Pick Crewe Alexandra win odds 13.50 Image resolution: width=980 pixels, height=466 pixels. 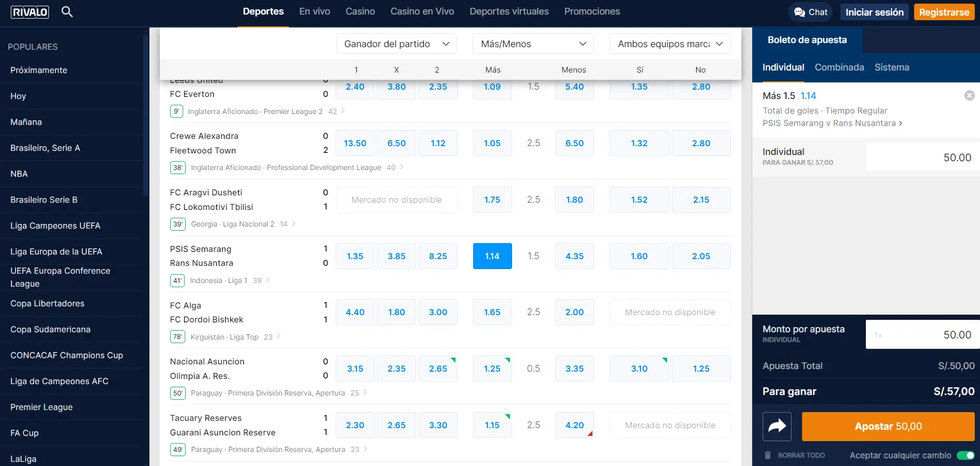tap(355, 143)
